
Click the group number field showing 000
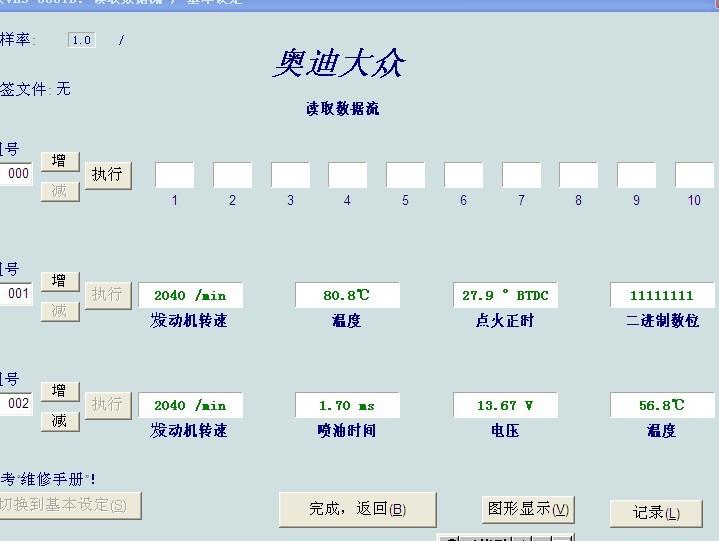coord(17,174)
